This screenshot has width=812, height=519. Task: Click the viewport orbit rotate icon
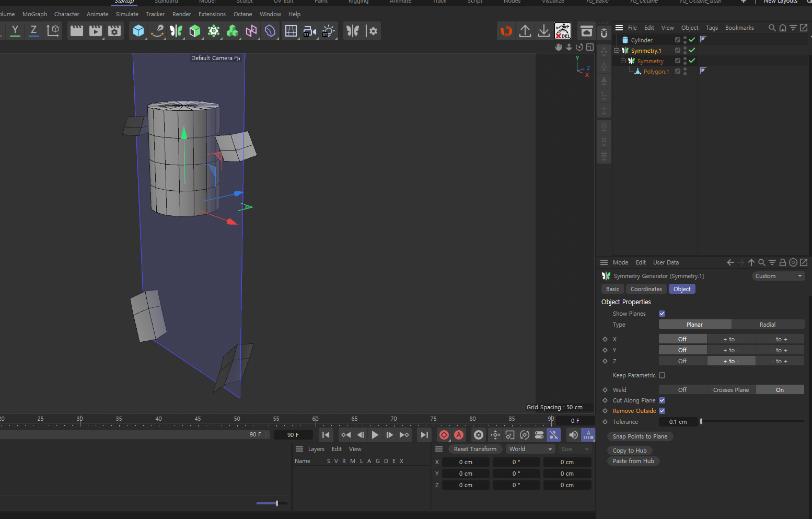pos(579,47)
